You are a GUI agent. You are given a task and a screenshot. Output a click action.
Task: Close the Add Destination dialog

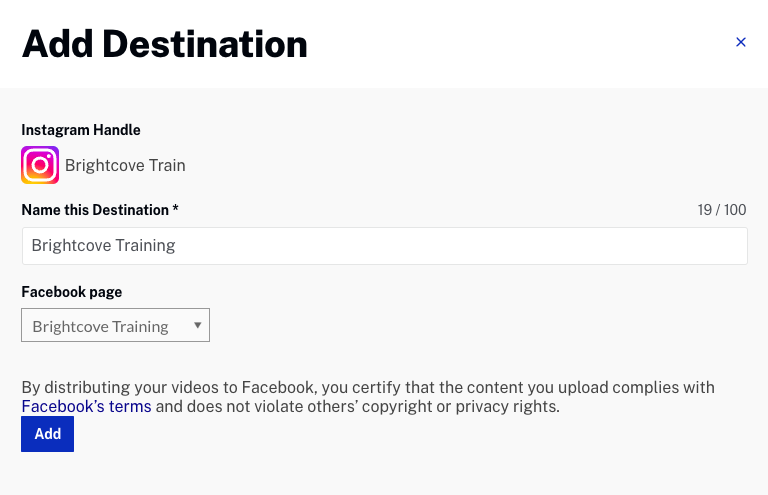coord(741,42)
